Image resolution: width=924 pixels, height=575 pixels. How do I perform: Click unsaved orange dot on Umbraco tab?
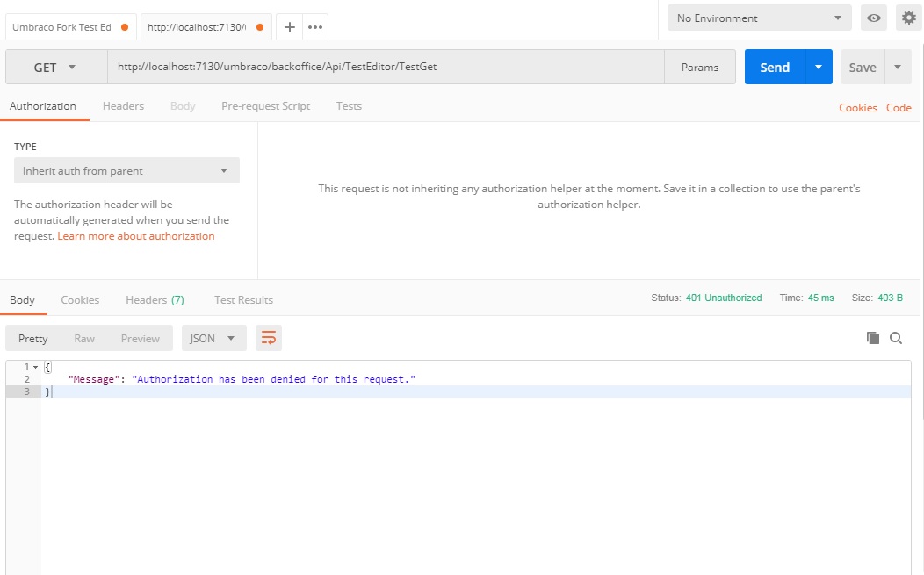coord(125,27)
